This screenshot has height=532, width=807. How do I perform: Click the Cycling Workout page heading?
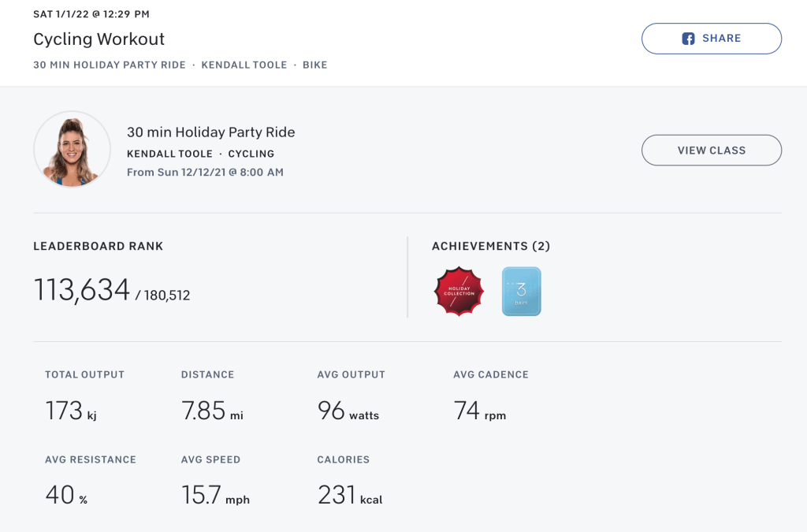coord(99,39)
